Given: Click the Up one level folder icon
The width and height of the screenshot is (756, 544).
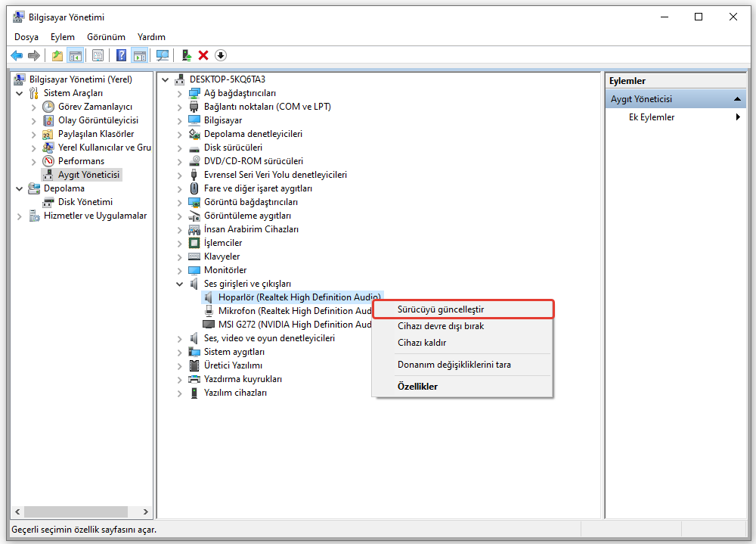Looking at the screenshot, I should [x=57, y=55].
